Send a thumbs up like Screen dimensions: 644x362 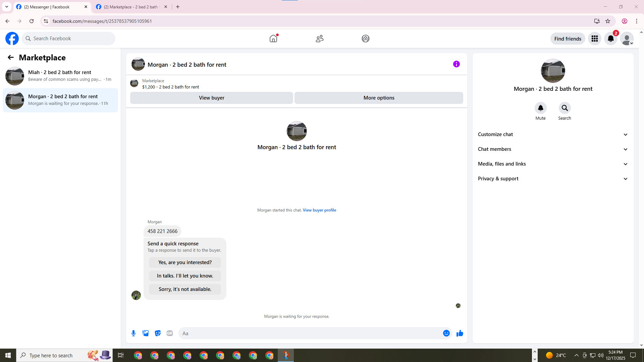click(460, 333)
